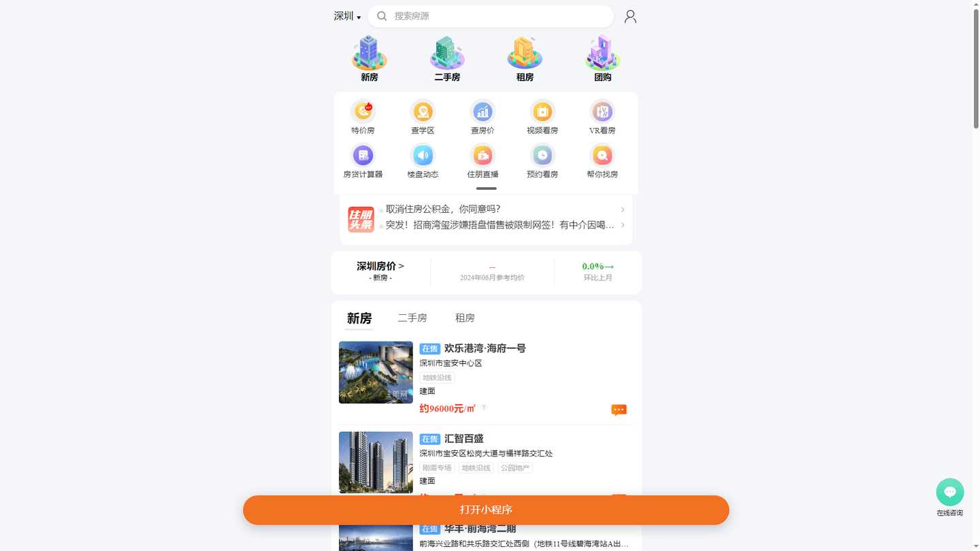
Task: Open the 住朋直播 camera icon
Action: coord(483,155)
